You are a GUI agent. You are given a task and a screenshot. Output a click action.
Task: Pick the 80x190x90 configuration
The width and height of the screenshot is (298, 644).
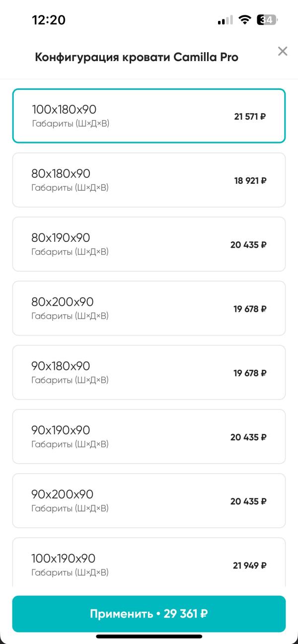[x=149, y=244]
